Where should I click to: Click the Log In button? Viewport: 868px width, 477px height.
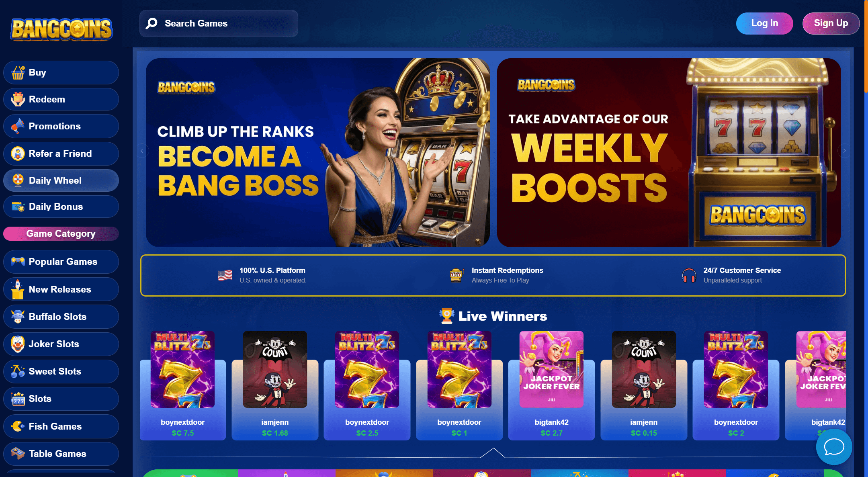[764, 23]
